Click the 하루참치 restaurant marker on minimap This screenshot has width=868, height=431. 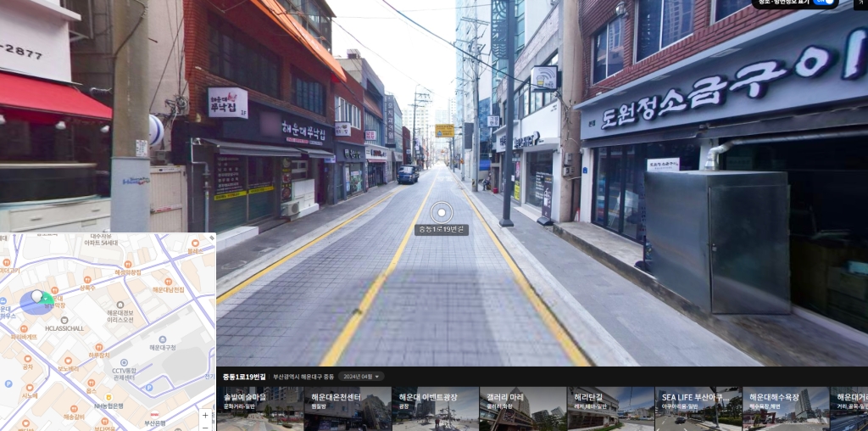(x=99, y=348)
